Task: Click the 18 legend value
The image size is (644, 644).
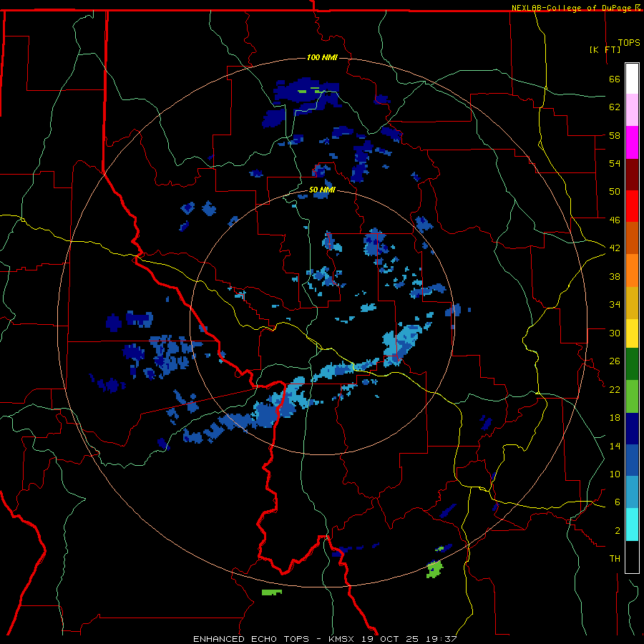Action: tap(615, 418)
